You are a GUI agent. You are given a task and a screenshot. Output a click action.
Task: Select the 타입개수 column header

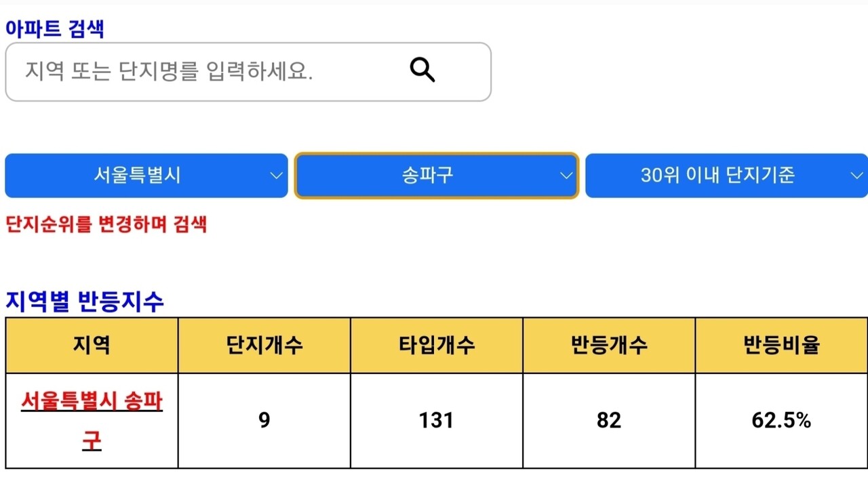tap(436, 345)
